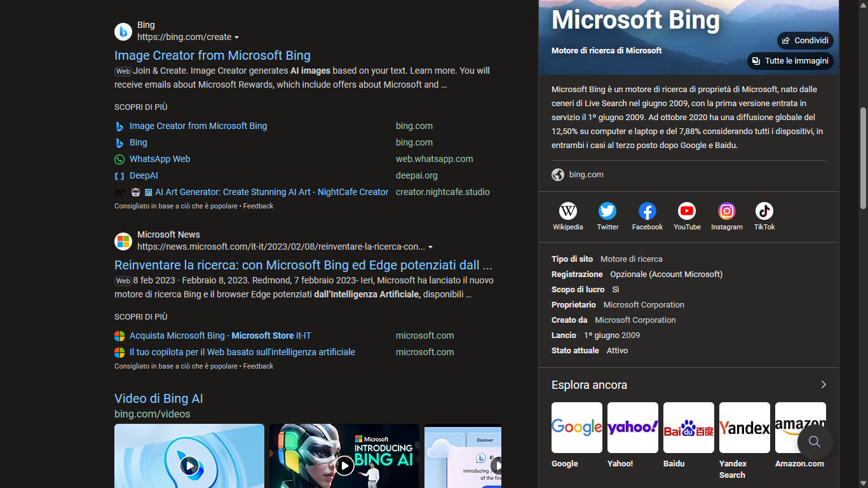868x488 pixels.
Task: Open the Amazon.com thumbnail card
Action: [801, 428]
